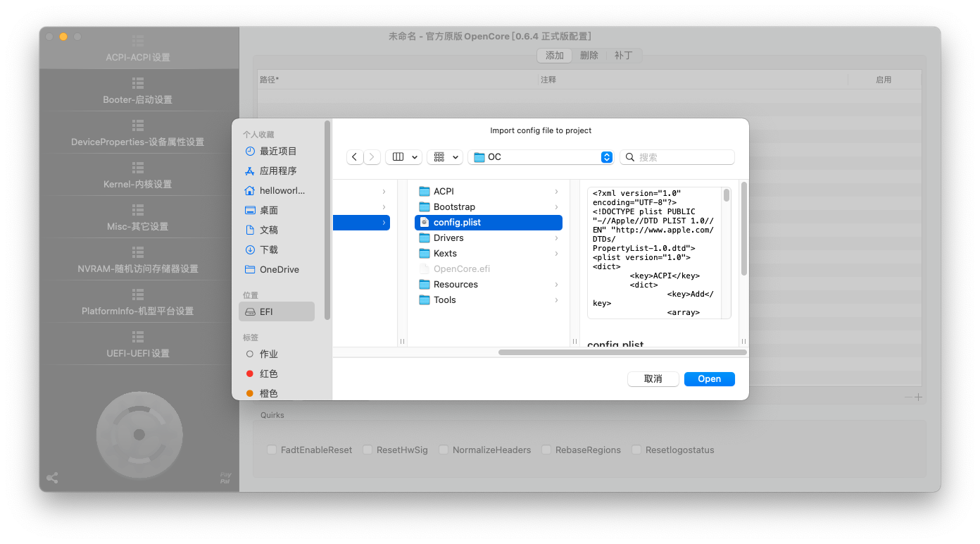
Task: Expand the Resources folder chevron
Action: pos(556,285)
